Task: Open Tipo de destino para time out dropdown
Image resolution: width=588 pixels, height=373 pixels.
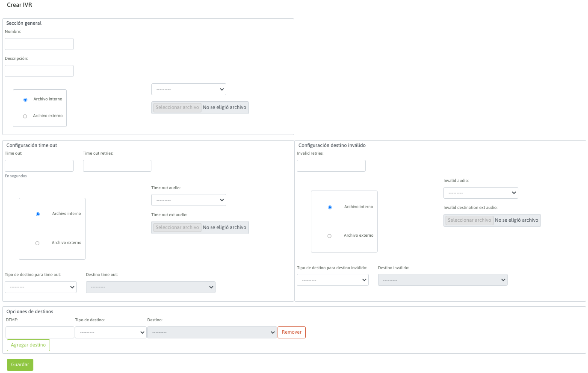Action: tap(41, 287)
